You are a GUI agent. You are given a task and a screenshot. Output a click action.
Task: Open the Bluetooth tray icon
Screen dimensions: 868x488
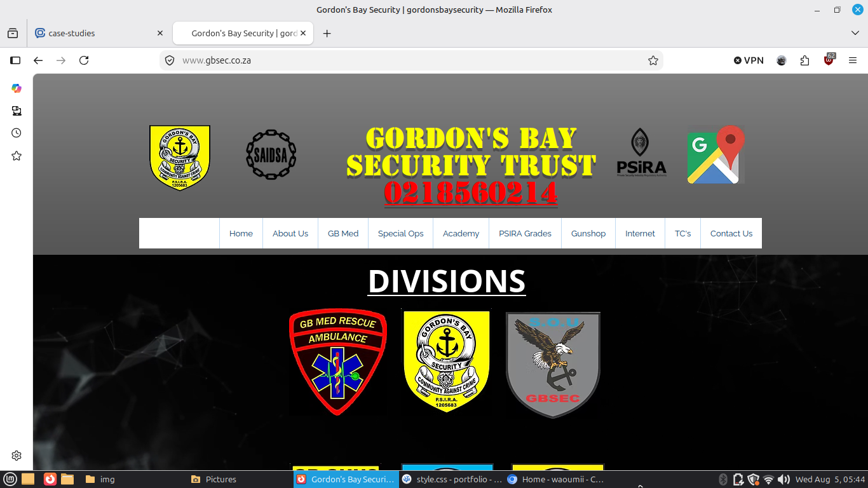click(x=723, y=480)
